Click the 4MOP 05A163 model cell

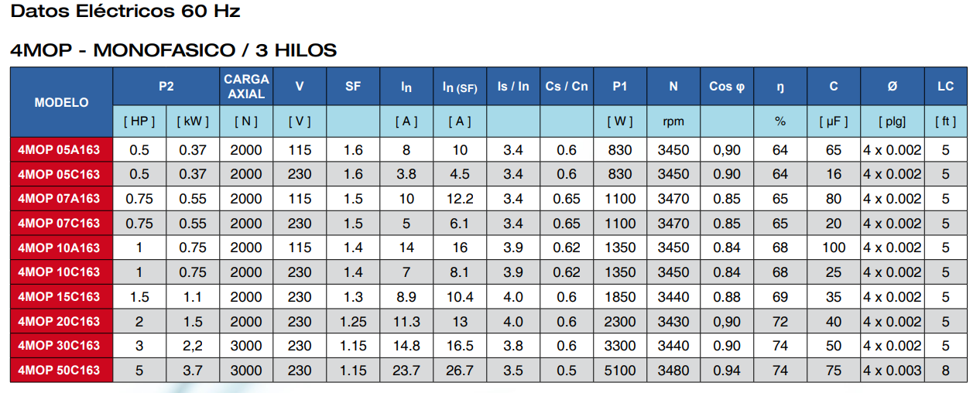tap(61, 149)
